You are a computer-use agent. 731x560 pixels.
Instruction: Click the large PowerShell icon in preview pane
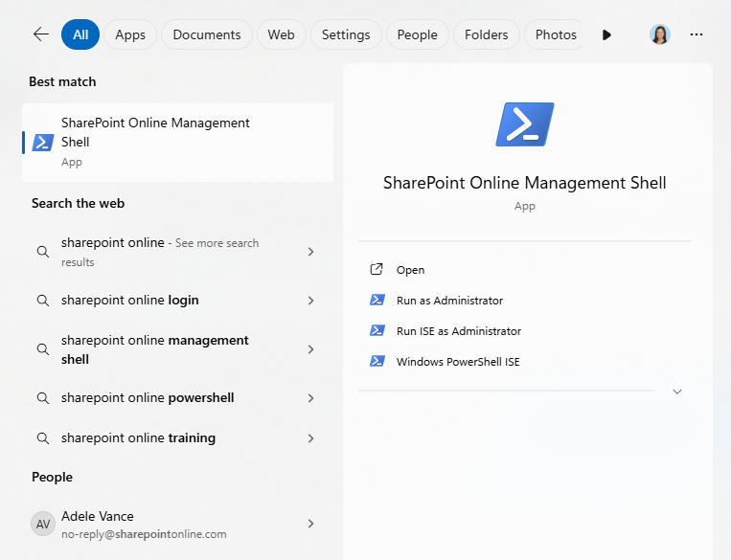point(524,124)
